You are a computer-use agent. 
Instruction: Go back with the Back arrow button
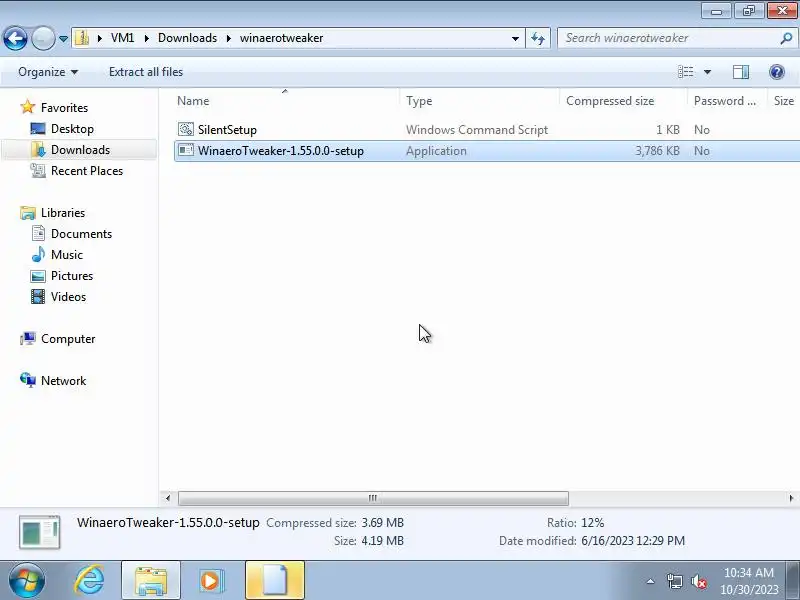(15, 38)
